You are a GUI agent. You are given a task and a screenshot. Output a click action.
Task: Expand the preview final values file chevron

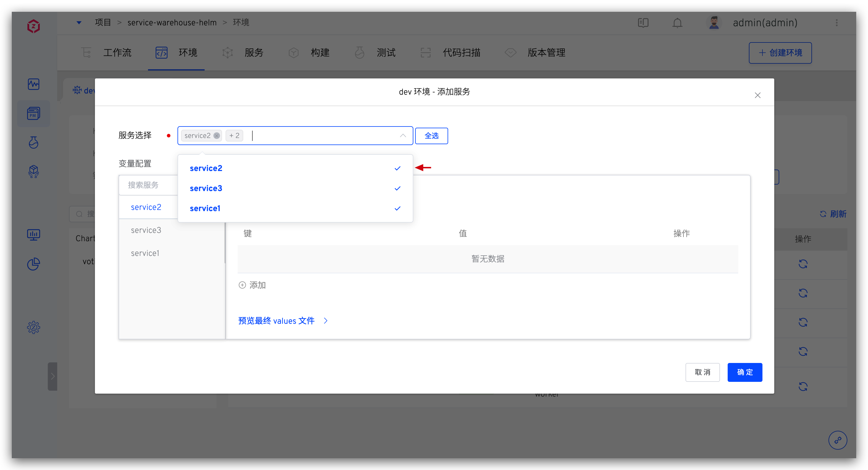click(x=325, y=321)
